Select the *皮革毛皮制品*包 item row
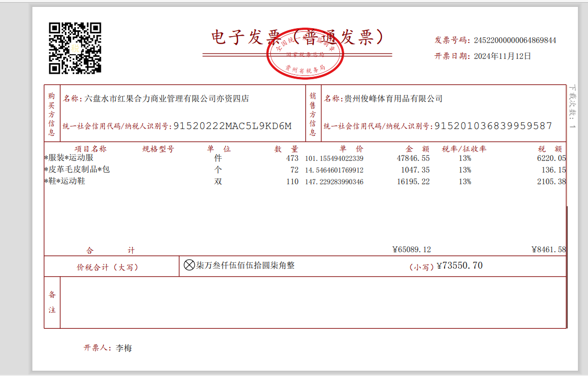The height and width of the screenshot is (376, 588). (x=78, y=169)
